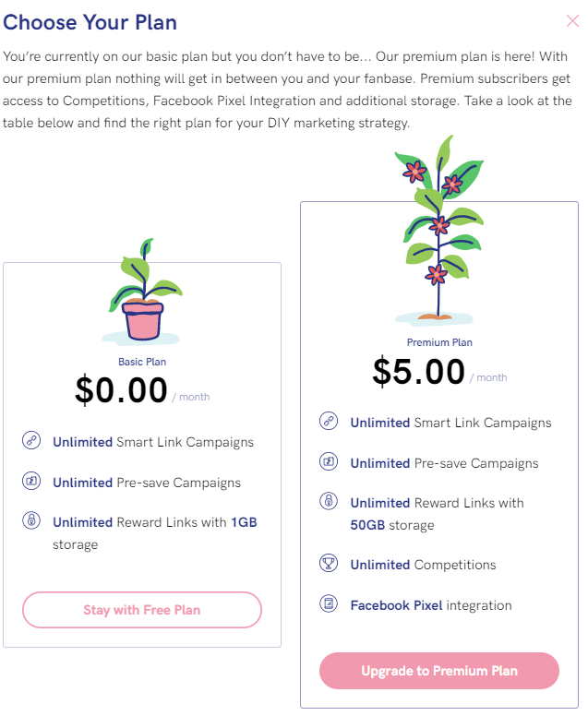Image resolution: width=588 pixels, height=716 pixels.
Task: Click the Facebook Pixel integration text
Action: [x=431, y=605]
